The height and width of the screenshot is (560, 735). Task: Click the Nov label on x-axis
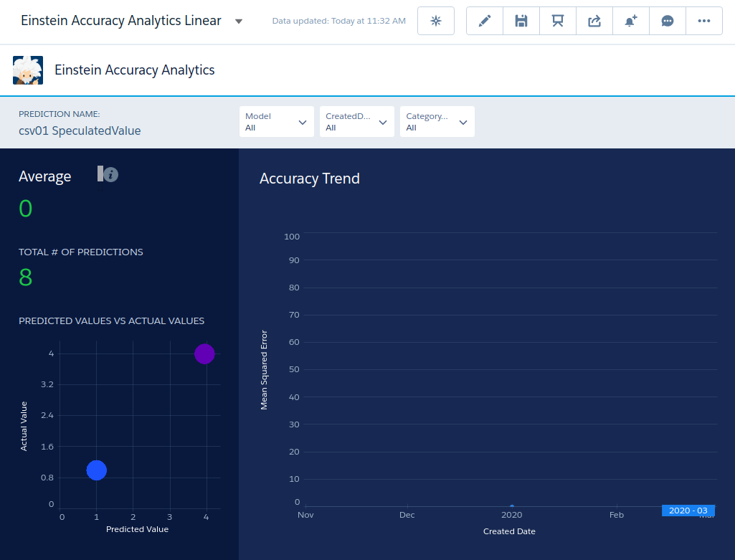[305, 515]
